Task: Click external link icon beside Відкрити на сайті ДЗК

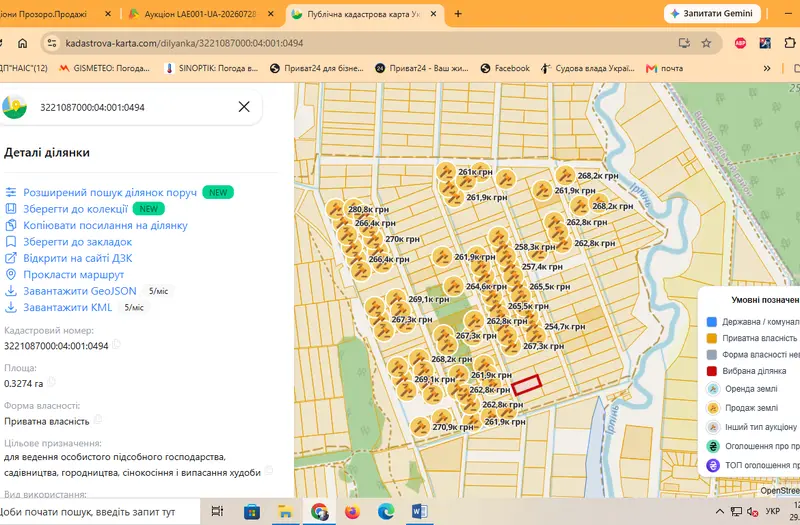Action: [x=11, y=258]
